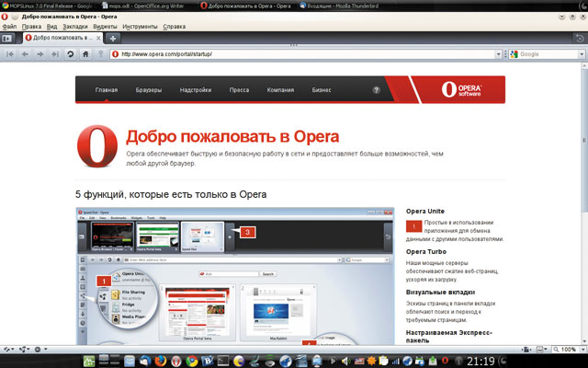This screenshot has width=588, height=368.
Task: Expand the Opera Turbo icon dropdown arrow
Action: tap(45, 350)
